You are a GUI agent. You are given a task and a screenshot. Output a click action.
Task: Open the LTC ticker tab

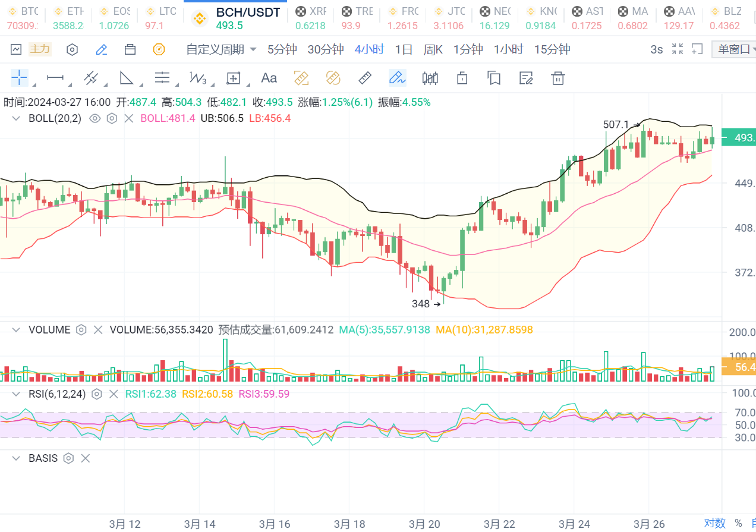tap(162, 18)
